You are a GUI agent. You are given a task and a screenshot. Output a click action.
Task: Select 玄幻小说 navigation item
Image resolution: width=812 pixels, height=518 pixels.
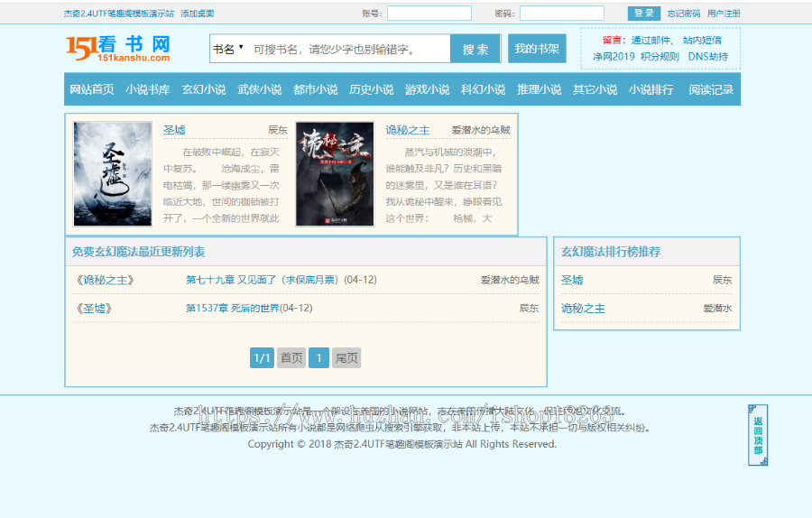click(x=204, y=89)
